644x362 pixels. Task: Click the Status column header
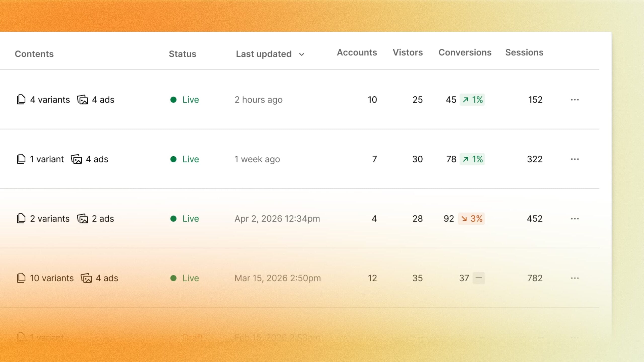[x=182, y=54]
